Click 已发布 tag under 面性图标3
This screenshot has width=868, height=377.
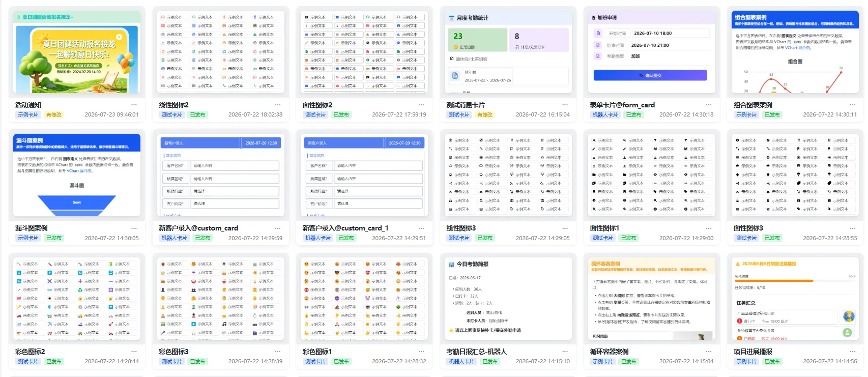click(x=772, y=238)
